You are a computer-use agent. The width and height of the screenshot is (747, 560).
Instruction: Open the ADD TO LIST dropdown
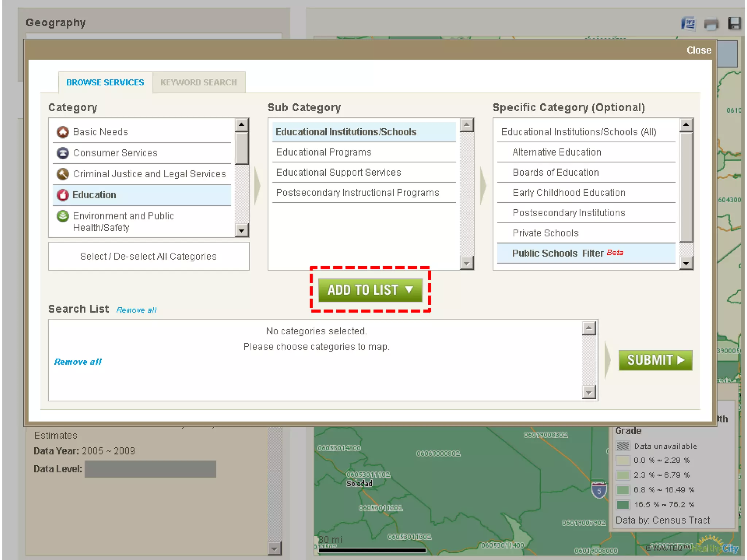click(x=370, y=290)
